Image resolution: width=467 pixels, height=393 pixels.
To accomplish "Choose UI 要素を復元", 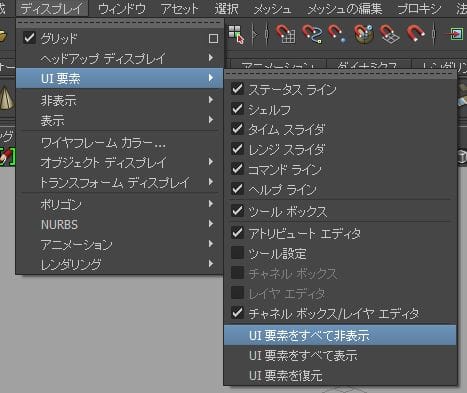I will click(340, 375).
